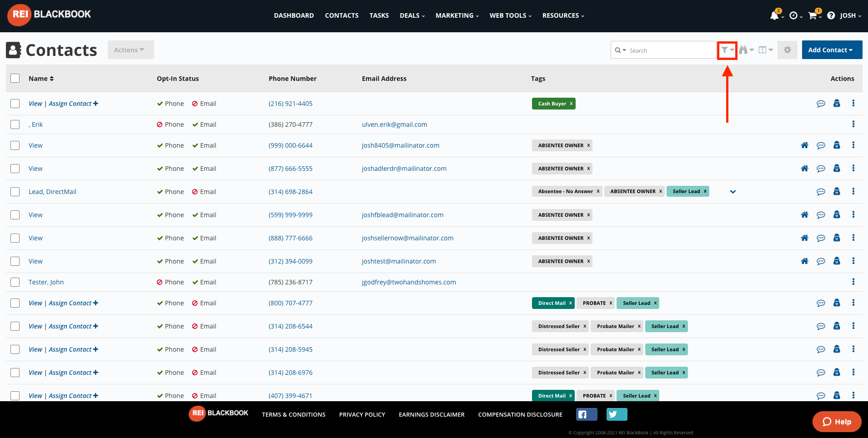868x438 pixels.
Task: Check the box for (800) 707-4777 row
Action: 15,303
